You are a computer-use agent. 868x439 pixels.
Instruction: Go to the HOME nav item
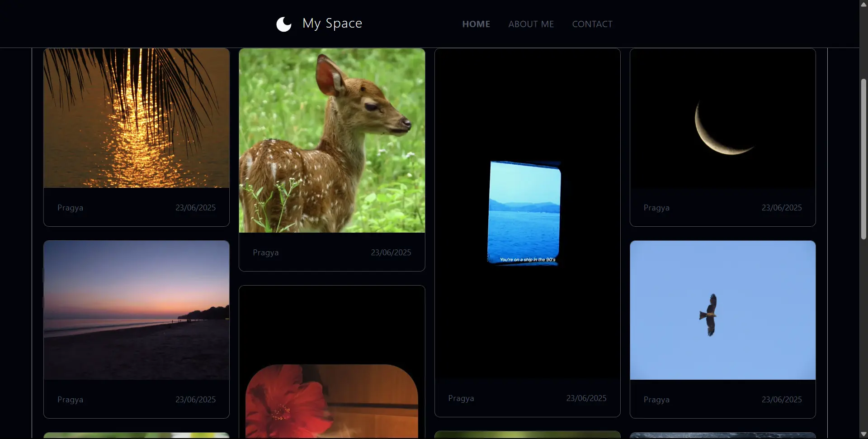(x=476, y=24)
